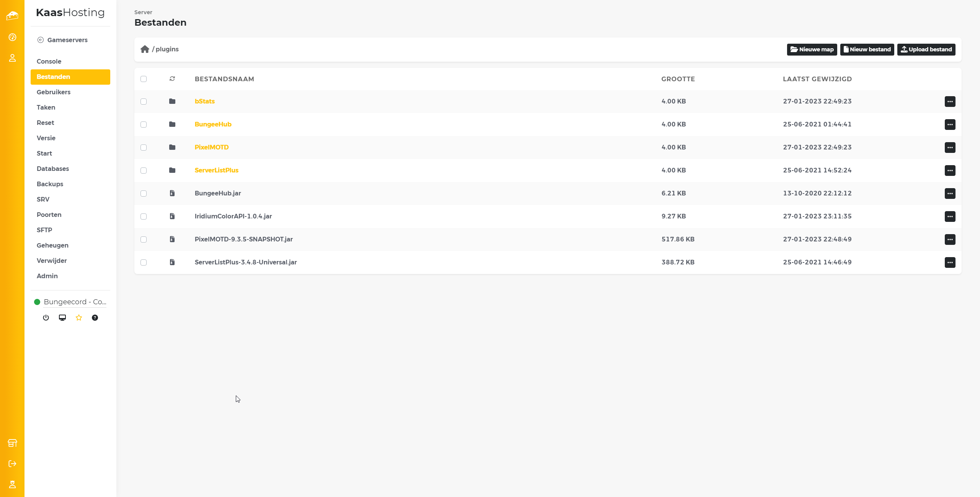Open options menu for IridiumColorAPI-1.0.4.jar
The height and width of the screenshot is (497, 980).
click(x=950, y=217)
